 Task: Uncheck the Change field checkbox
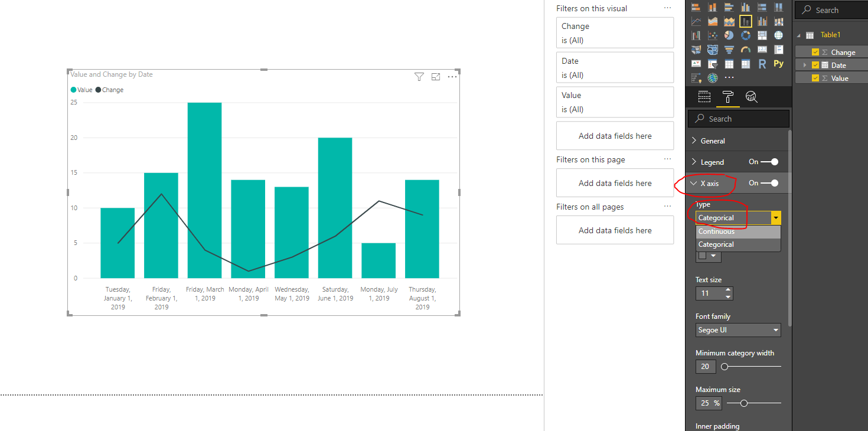tap(815, 52)
